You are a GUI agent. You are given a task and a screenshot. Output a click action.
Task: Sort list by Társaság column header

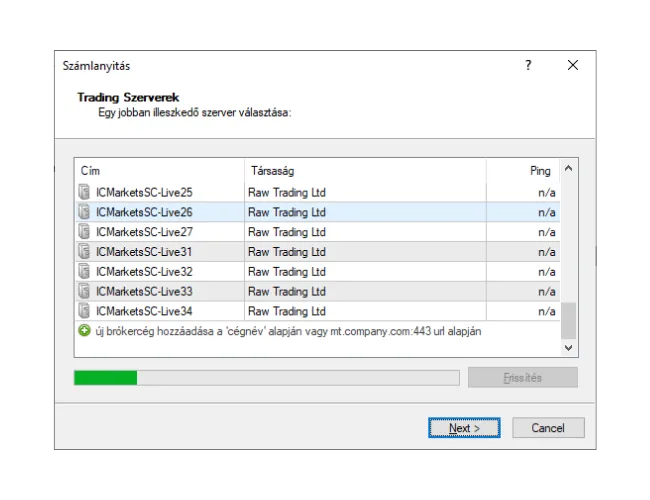tap(365, 171)
